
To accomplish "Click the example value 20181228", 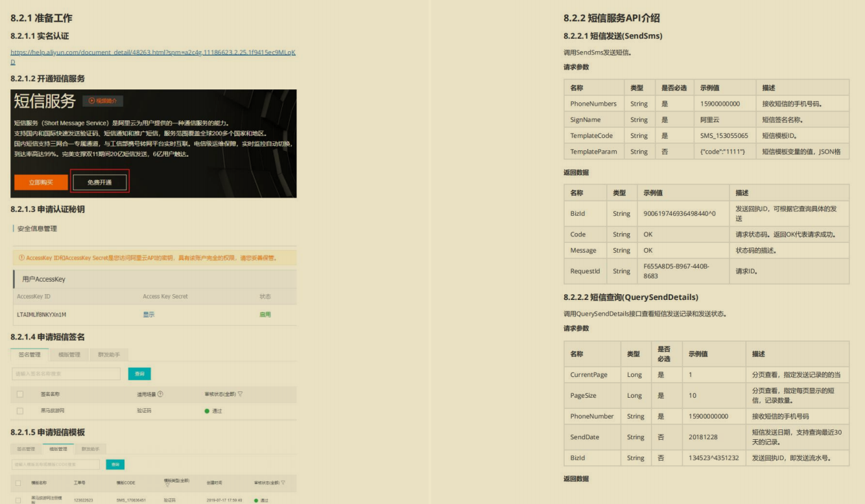I will 703,437.
